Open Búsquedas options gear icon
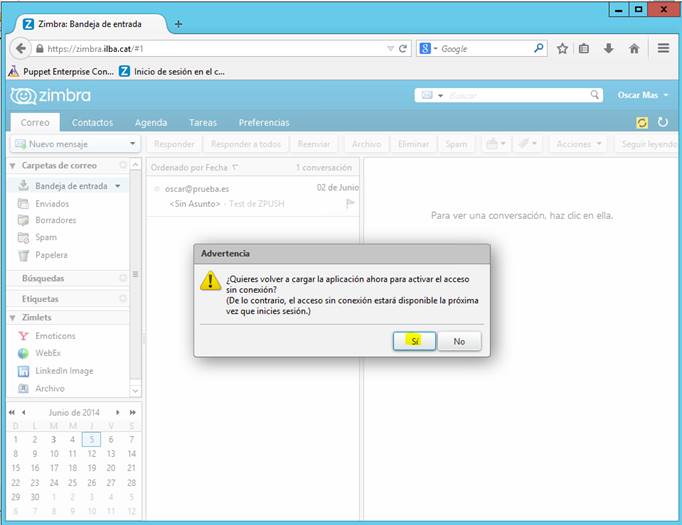682x525 pixels. pyautogui.click(x=123, y=278)
